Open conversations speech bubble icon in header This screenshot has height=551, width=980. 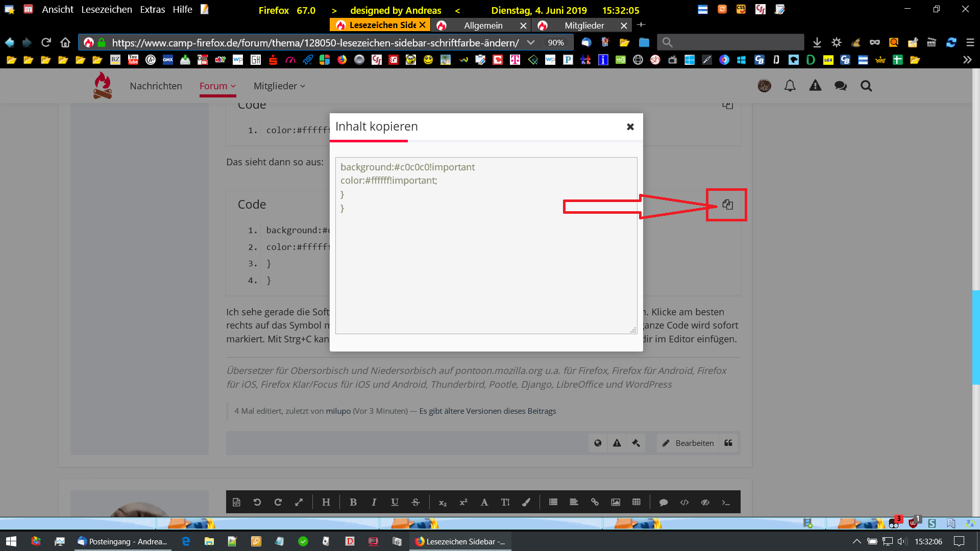coord(841,86)
